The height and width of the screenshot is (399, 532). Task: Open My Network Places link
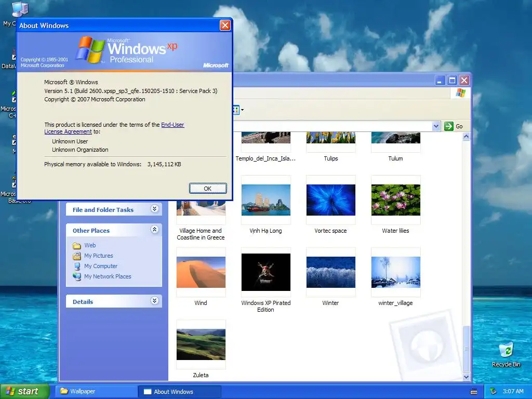(x=108, y=276)
